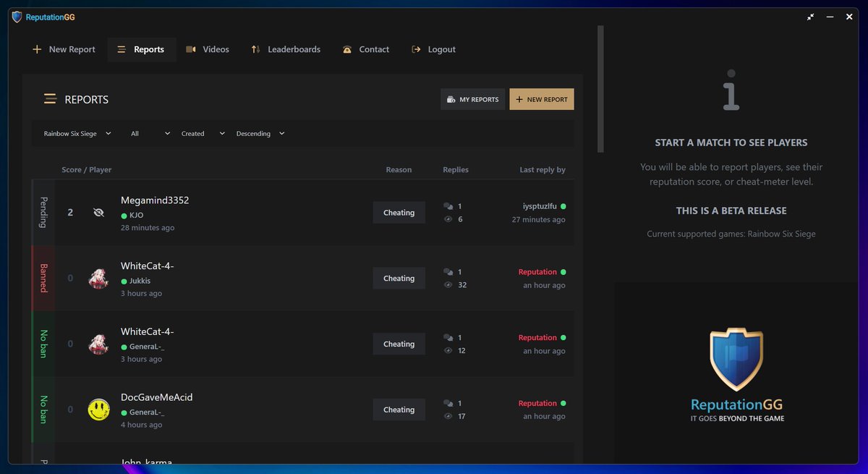Click the large info icon in right panel
The image size is (868, 474).
pos(731,90)
